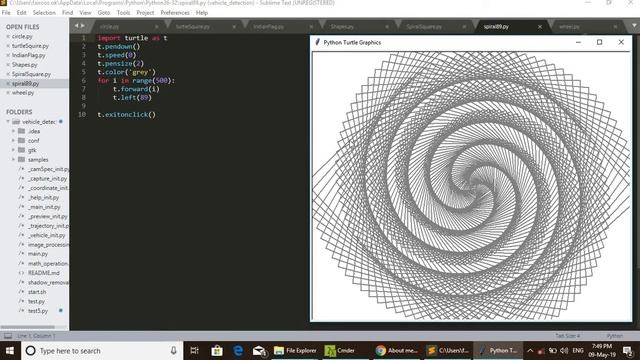Change Python syntax in status bar
This screenshot has width=640, height=360.
615,336
